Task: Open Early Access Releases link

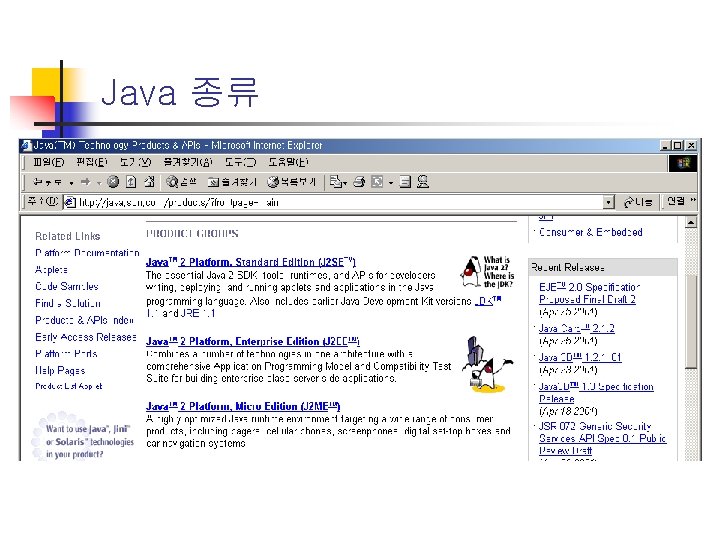Action: coord(86,338)
